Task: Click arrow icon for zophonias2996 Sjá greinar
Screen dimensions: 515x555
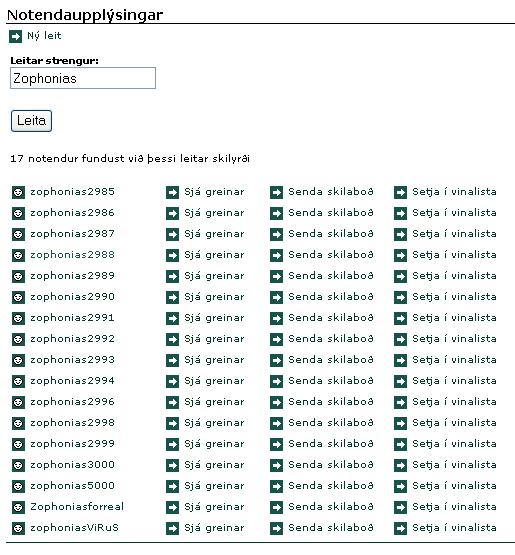Action: pyautogui.click(x=172, y=402)
